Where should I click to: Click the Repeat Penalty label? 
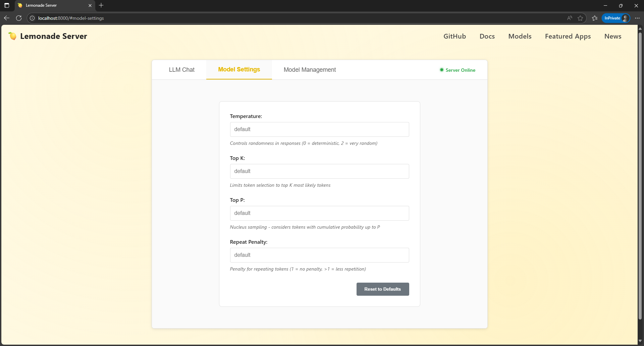(249, 242)
